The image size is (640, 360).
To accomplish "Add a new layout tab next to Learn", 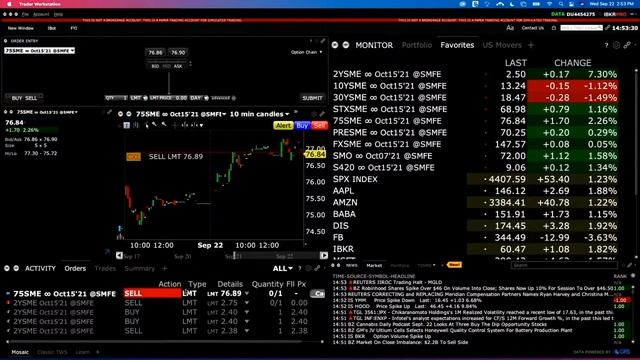I will click(98, 352).
